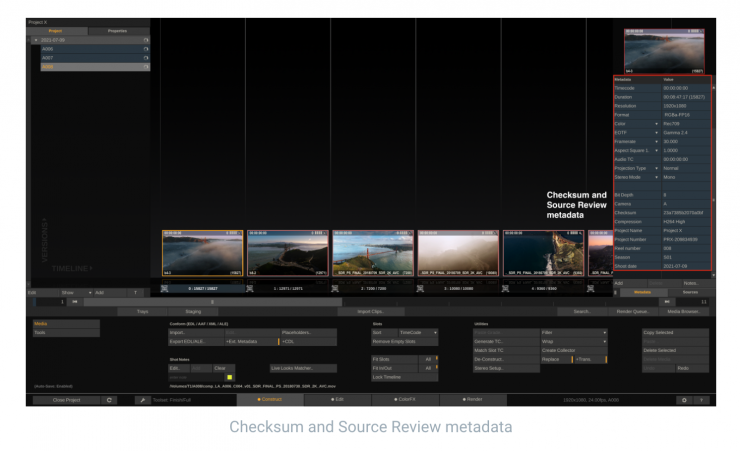Click the yellow shot note color swatch
This screenshot has height=451, width=740.
pos(229,376)
